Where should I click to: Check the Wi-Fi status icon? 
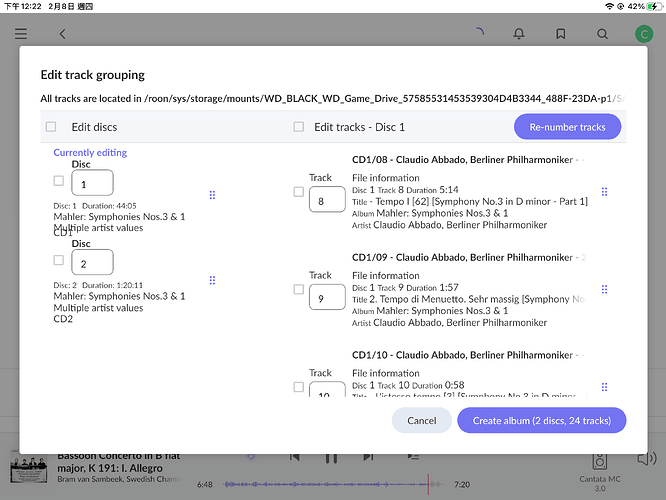(610, 6)
